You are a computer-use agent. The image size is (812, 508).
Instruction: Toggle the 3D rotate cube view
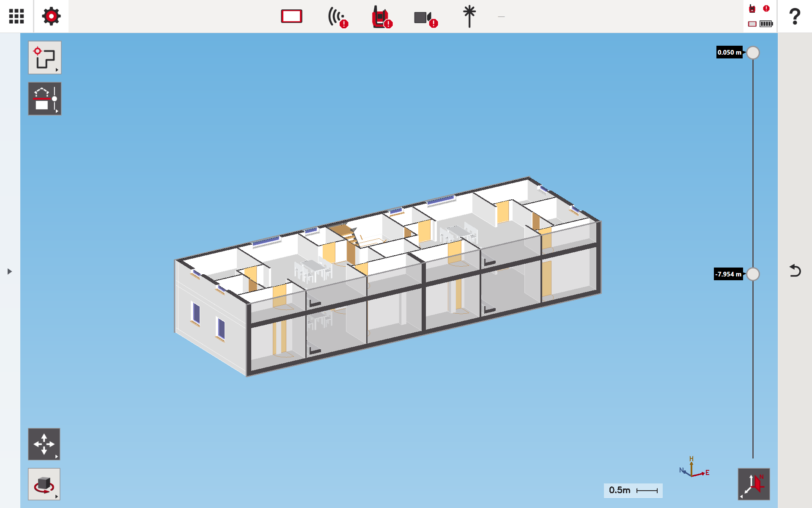coord(44,484)
